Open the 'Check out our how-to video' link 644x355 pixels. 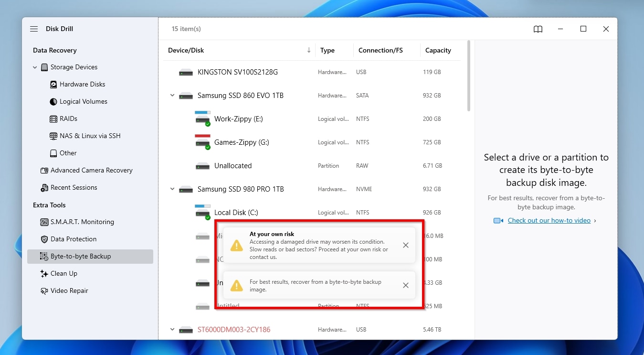(549, 221)
